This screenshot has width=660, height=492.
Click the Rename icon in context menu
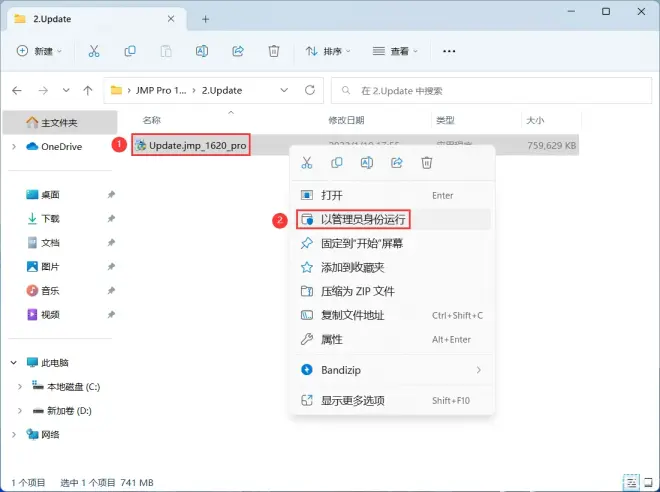[x=367, y=163]
